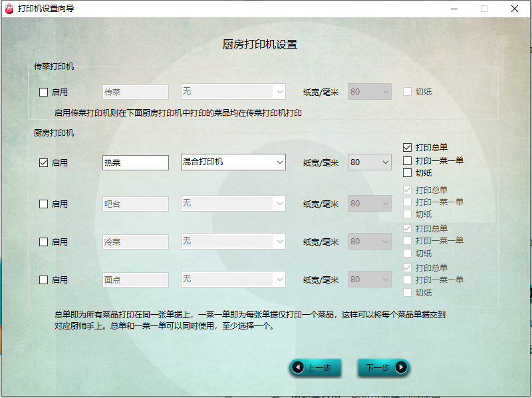
Task: Enable the 冷菜 kitchen printer checkbox
Action: pos(44,242)
